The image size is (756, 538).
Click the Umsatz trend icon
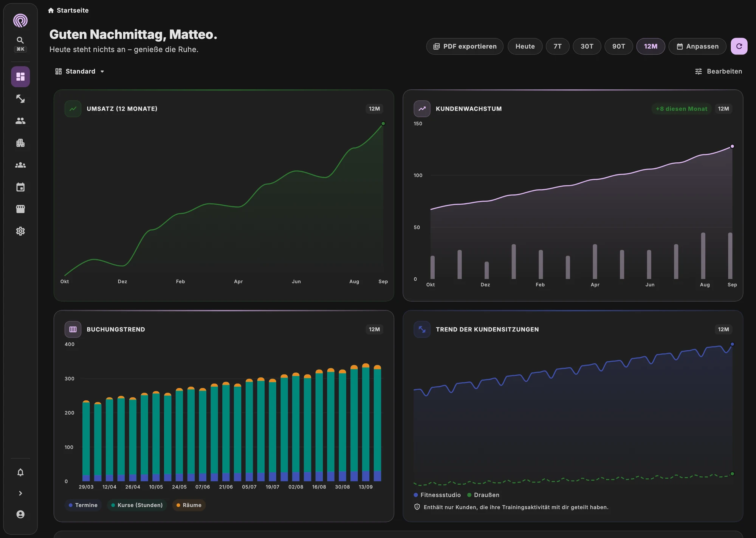[73, 109]
